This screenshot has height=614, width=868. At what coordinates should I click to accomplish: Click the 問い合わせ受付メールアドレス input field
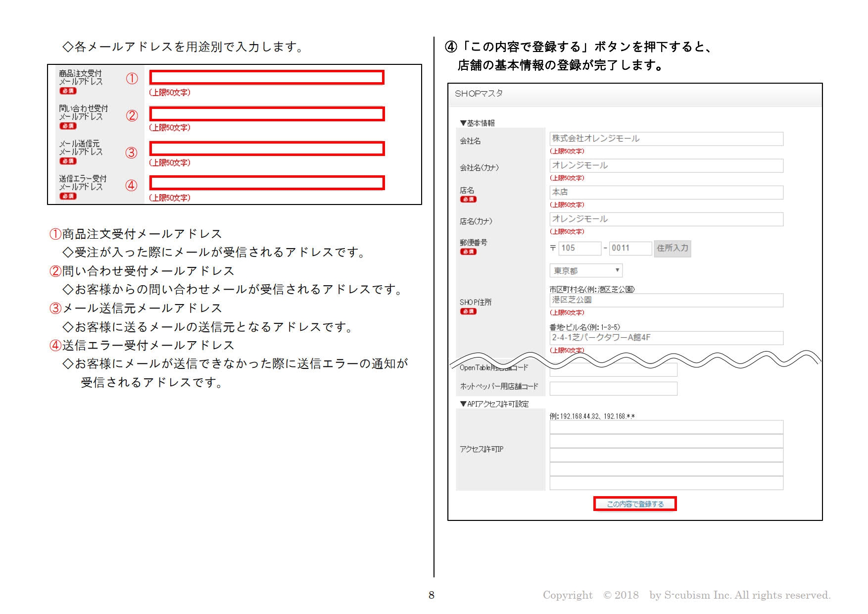267,114
